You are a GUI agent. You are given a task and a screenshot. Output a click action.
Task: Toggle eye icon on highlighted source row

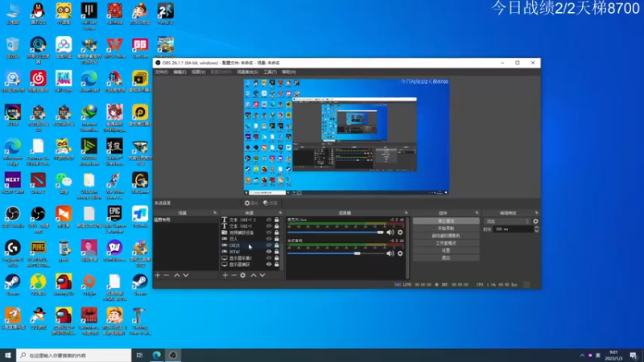pos(269,245)
